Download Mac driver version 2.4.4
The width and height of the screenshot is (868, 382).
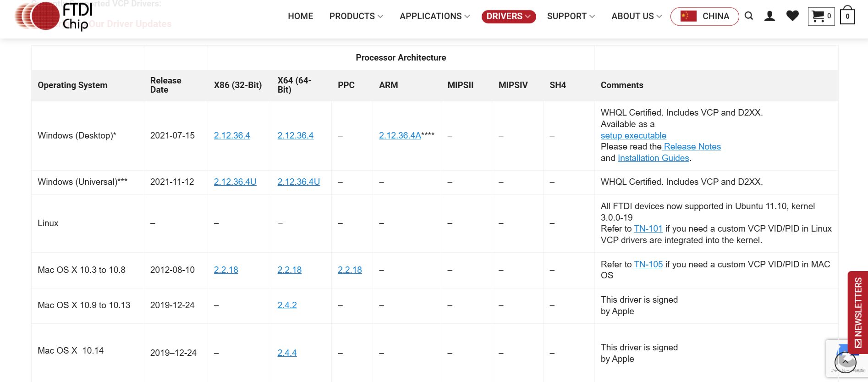[x=287, y=353]
